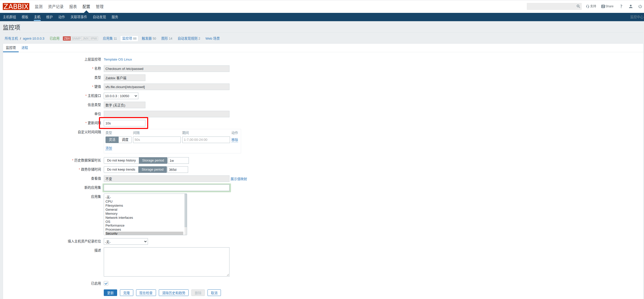Select Filesystems in the applications list
This screenshot has width=644, height=299.
click(144, 206)
